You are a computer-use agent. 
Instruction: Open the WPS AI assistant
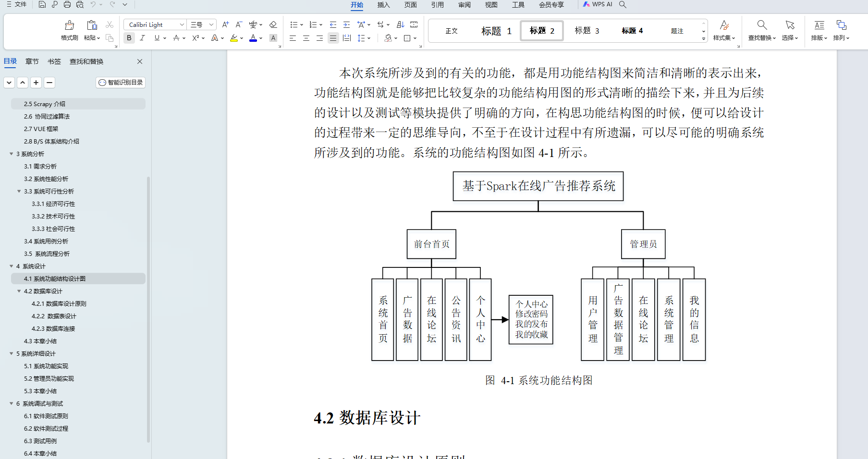coord(596,5)
